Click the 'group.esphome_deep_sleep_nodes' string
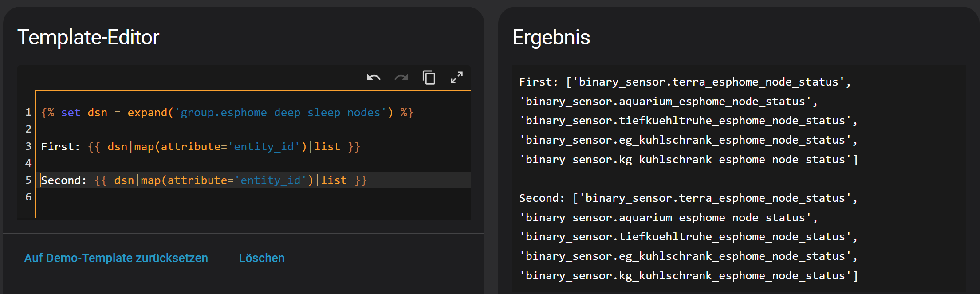Screen dimensions: 980x294 tap(280, 113)
